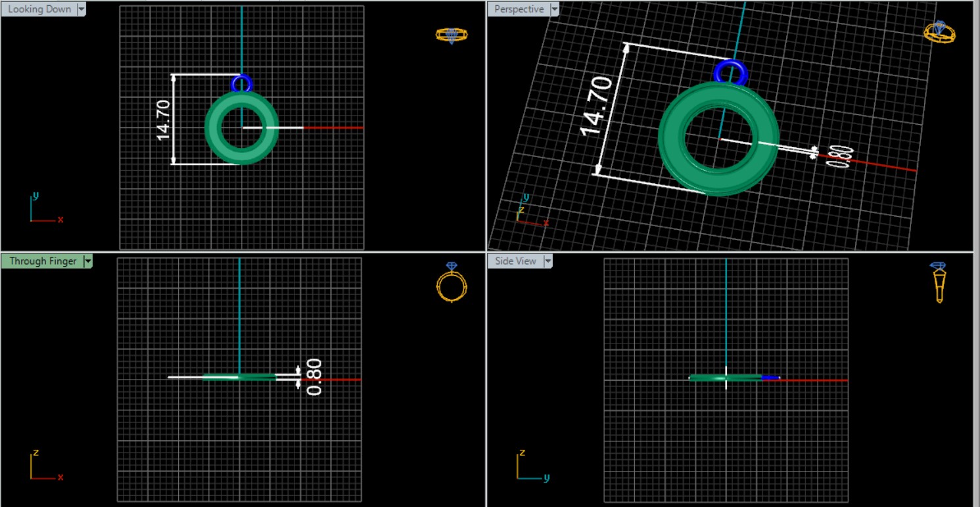Activate the Looking Down viewport title
The height and width of the screenshot is (507, 980).
pyautogui.click(x=39, y=9)
